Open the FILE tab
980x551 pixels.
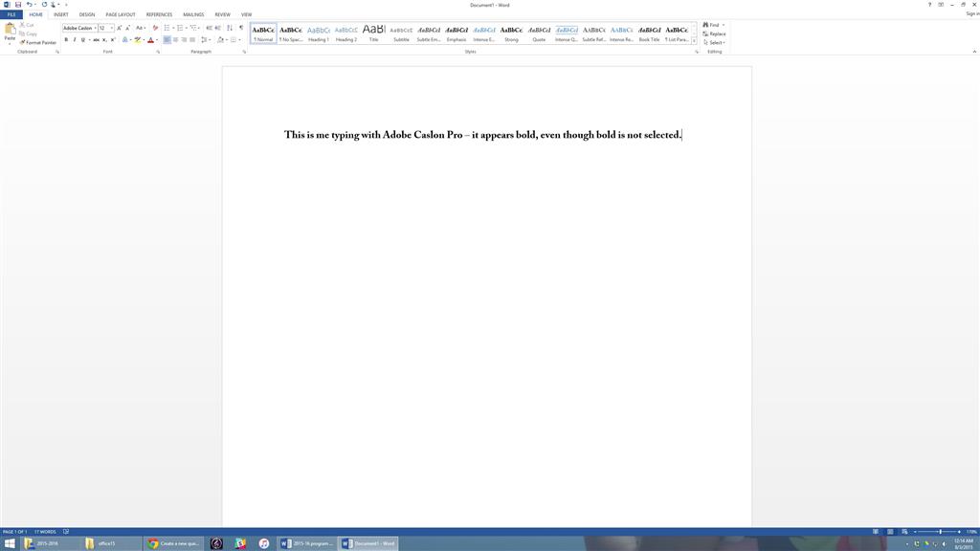pos(11,14)
